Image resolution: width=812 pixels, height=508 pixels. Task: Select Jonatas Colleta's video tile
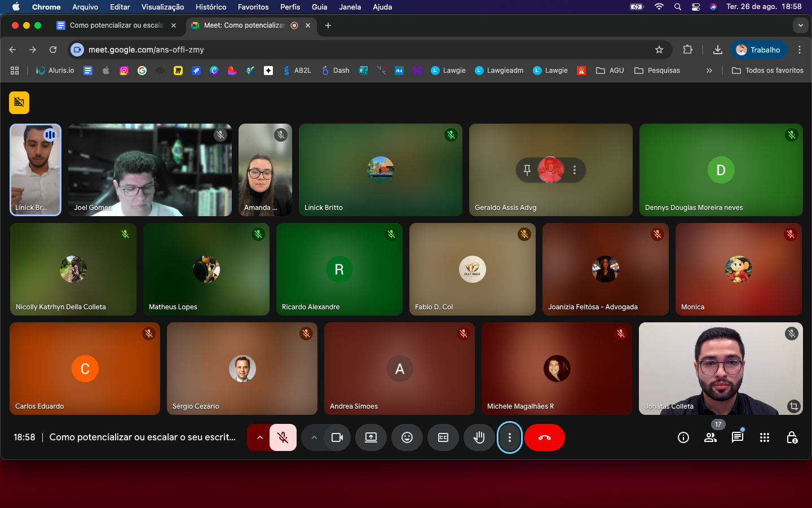coord(720,368)
